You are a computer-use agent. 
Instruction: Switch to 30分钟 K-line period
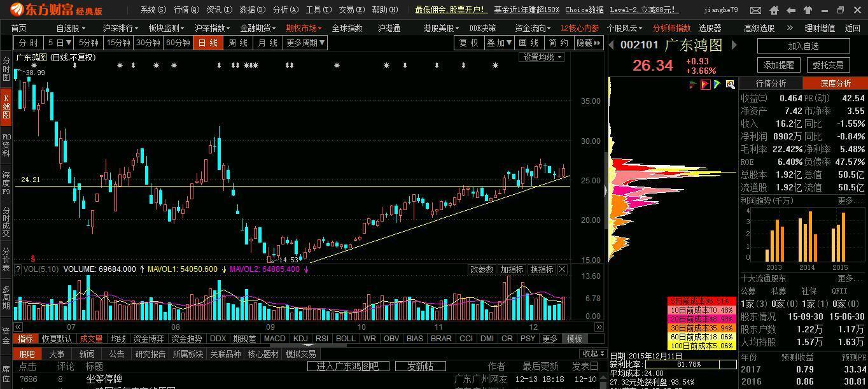[x=148, y=43]
